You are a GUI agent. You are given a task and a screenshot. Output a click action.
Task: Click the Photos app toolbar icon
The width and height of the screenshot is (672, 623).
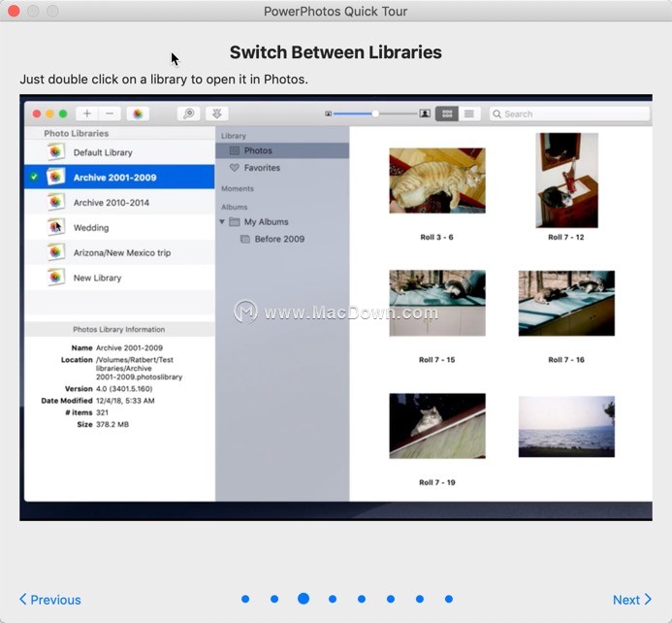138,114
